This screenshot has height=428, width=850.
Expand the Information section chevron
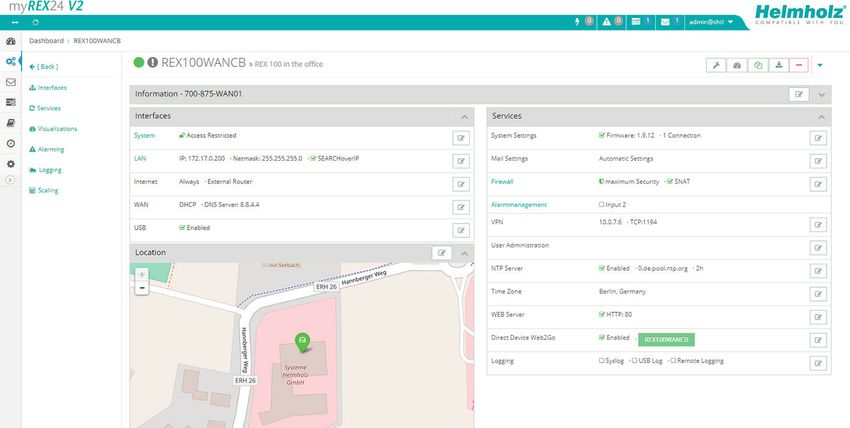pyautogui.click(x=821, y=95)
